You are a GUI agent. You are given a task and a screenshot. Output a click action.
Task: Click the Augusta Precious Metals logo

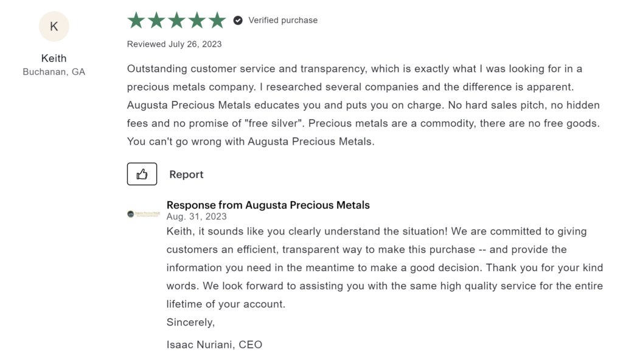pyautogui.click(x=144, y=214)
